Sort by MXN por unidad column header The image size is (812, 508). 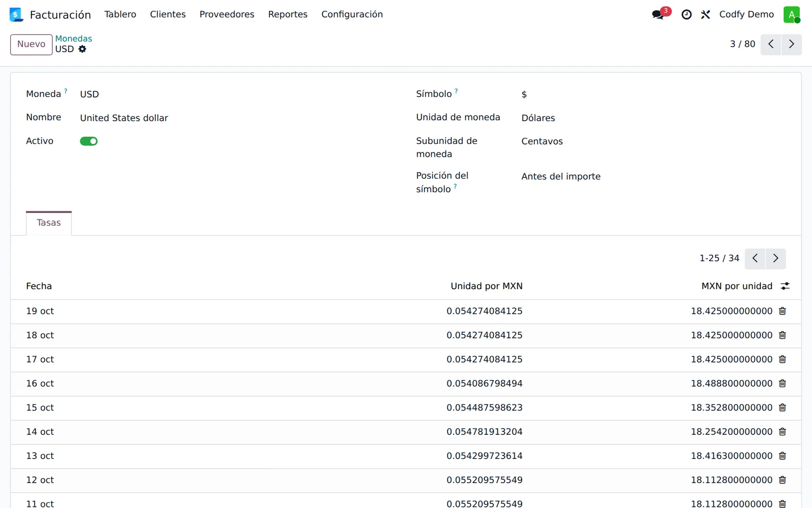(737, 286)
